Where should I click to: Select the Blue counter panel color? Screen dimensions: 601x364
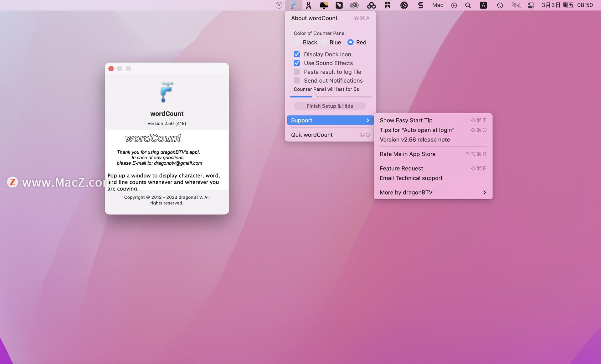tap(331, 42)
